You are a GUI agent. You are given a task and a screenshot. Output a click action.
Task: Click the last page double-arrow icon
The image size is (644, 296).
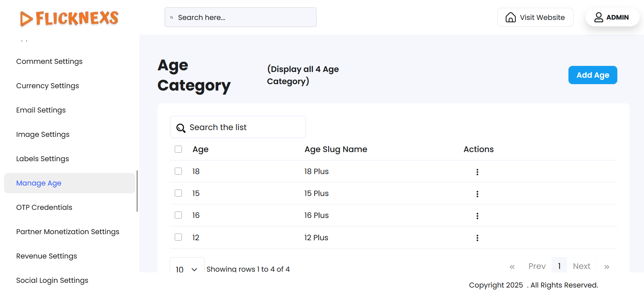coord(607,267)
